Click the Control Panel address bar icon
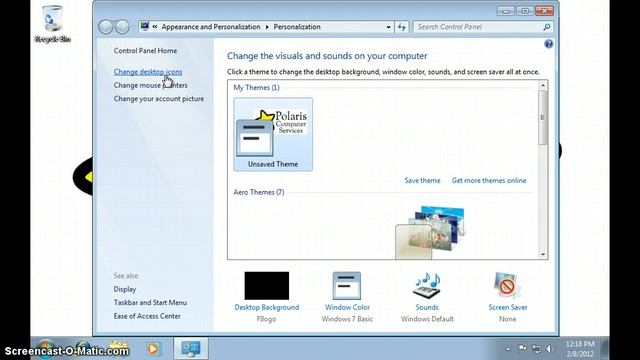The height and width of the screenshot is (360, 640). (144, 27)
